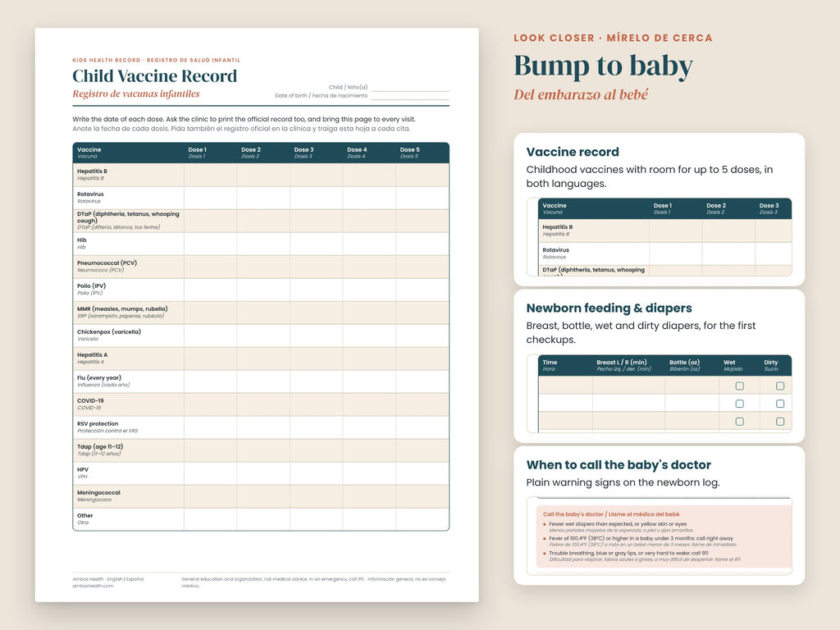
Task: Click the RSV protection row label
Action: [107, 427]
